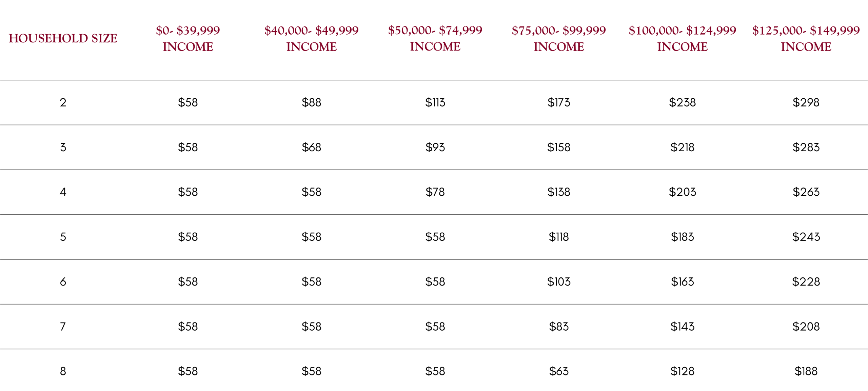This screenshot has height=391, width=868.
Task: Click the $50,000- $74,999 INCOME header
Action: (x=435, y=38)
